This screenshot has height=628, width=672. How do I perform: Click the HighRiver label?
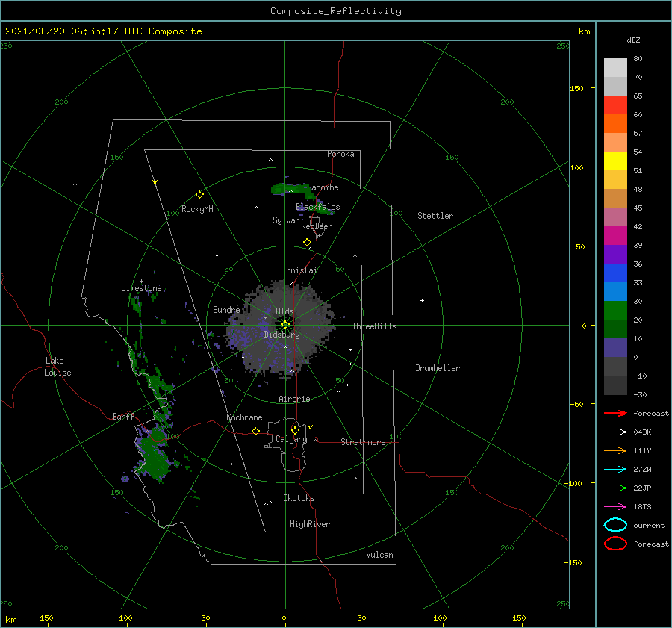[x=309, y=524]
